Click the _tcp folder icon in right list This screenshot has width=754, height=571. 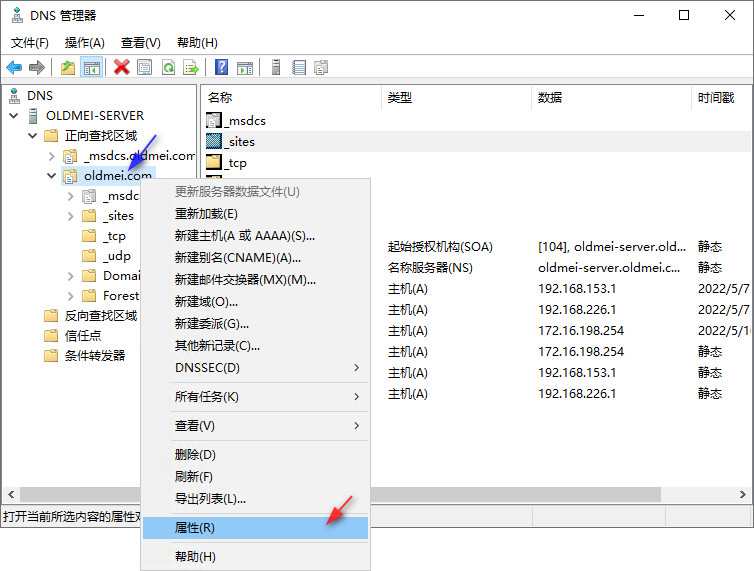point(214,162)
